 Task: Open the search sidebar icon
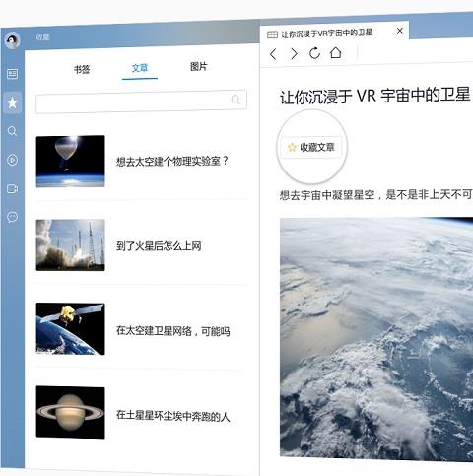pyautogui.click(x=12, y=131)
